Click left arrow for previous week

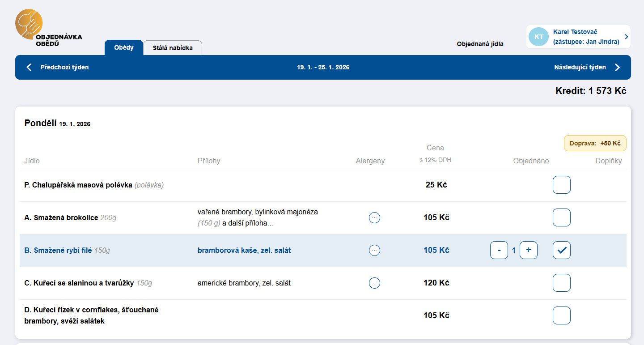click(x=29, y=68)
